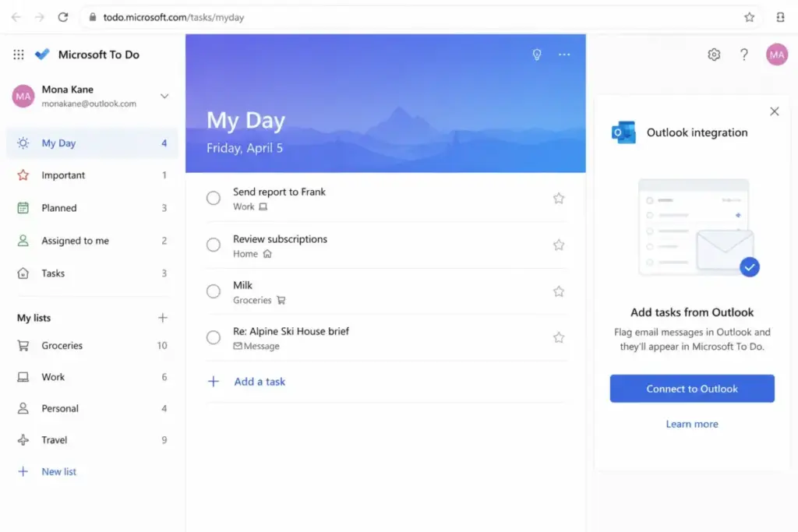Open the Travel list
798x532 pixels.
pyautogui.click(x=92, y=440)
